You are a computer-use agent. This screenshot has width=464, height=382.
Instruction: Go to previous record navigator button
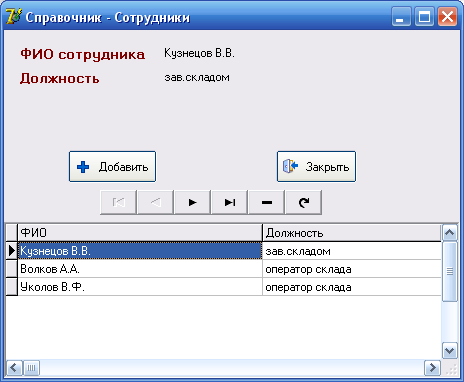[x=156, y=202]
